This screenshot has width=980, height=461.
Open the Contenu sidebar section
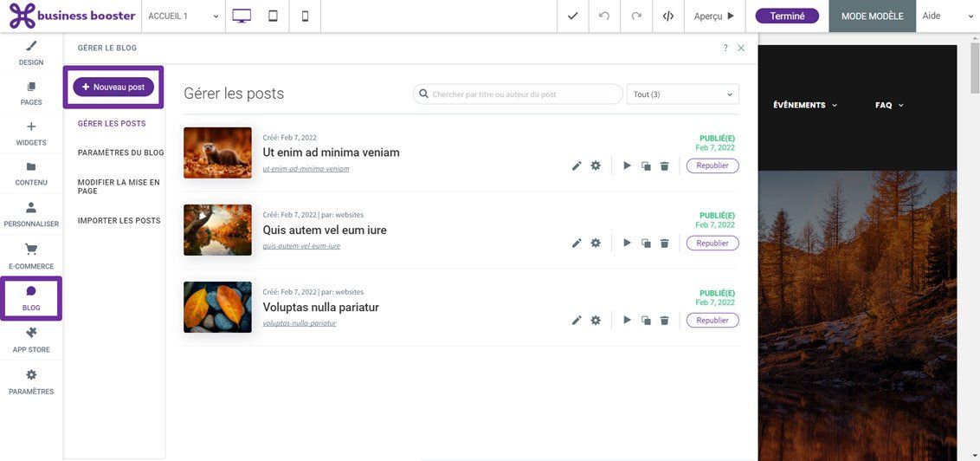pyautogui.click(x=31, y=174)
